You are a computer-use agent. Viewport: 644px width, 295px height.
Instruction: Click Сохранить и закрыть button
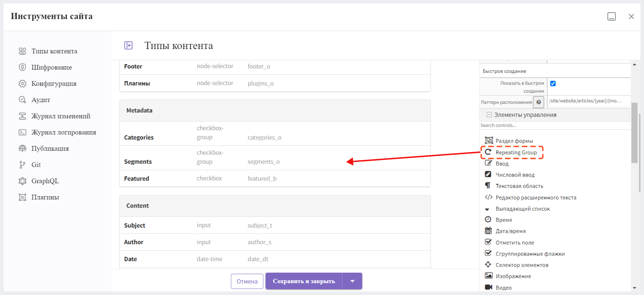(304, 281)
